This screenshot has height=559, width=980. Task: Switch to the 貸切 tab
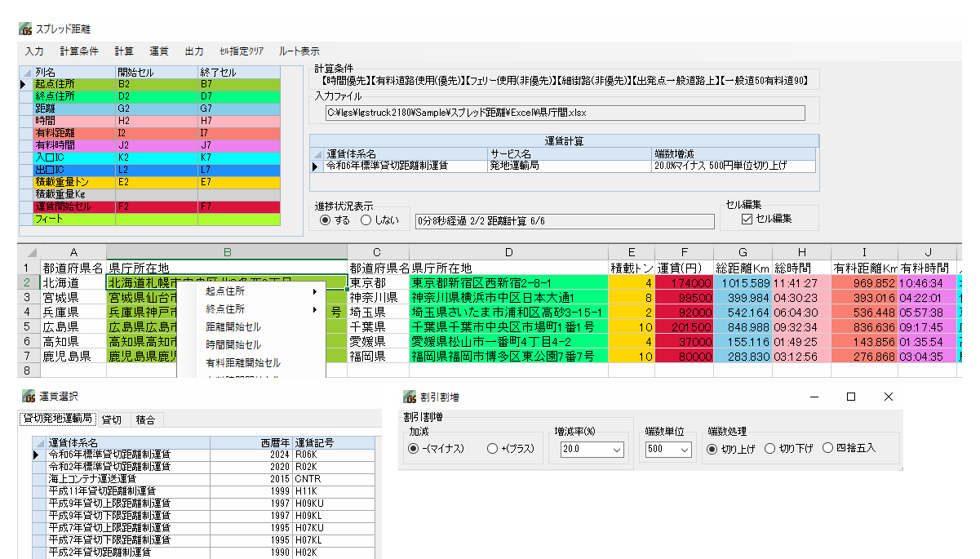tap(112, 419)
